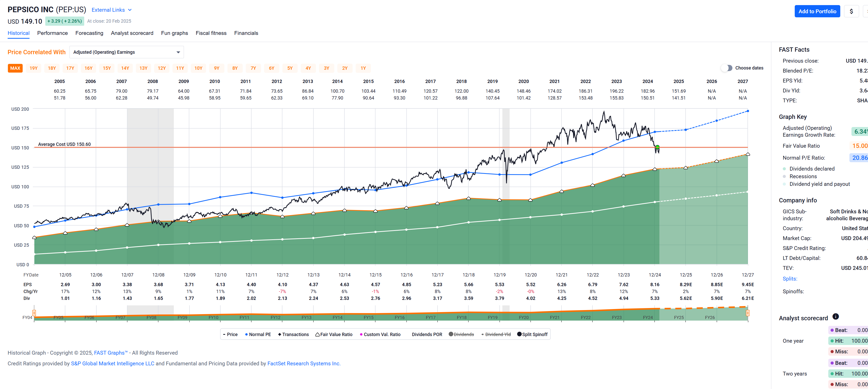
Task: Open the Fun graphs tab
Action: 175,33
